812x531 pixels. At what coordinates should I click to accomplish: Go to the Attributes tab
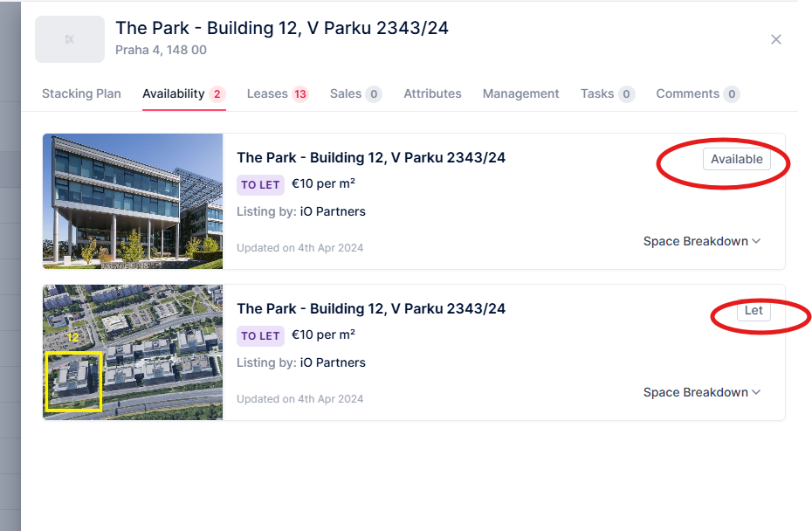pyautogui.click(x=432, y=93)
